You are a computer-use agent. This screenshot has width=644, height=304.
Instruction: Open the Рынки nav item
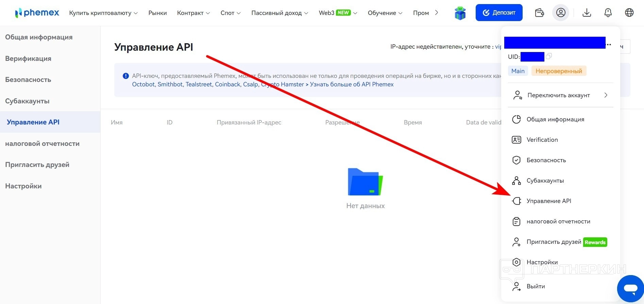coord(157,13)
